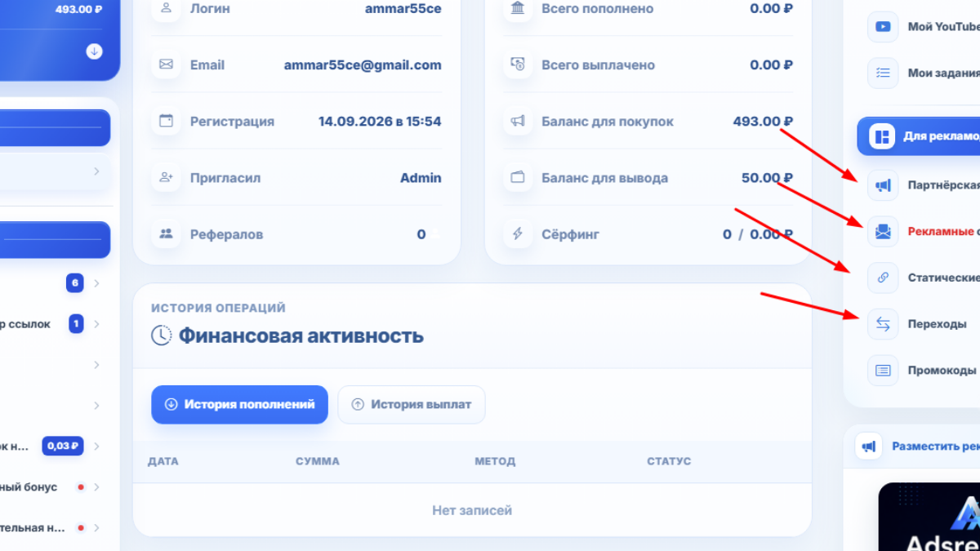
Task: Click the 0,03 ₽ badge in left menu
Action: tap(62, 447)
